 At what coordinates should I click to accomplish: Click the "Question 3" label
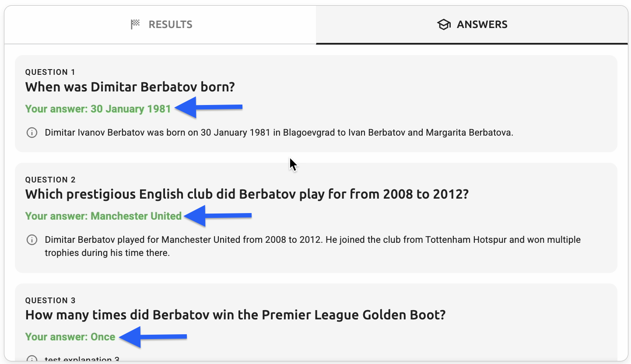point(50,301)
